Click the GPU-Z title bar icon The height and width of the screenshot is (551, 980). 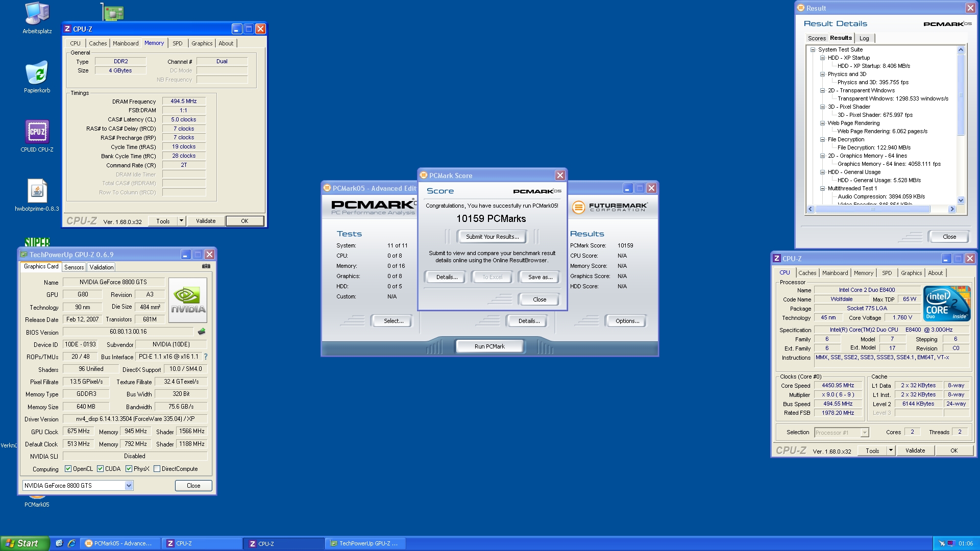tap(23, 255)
